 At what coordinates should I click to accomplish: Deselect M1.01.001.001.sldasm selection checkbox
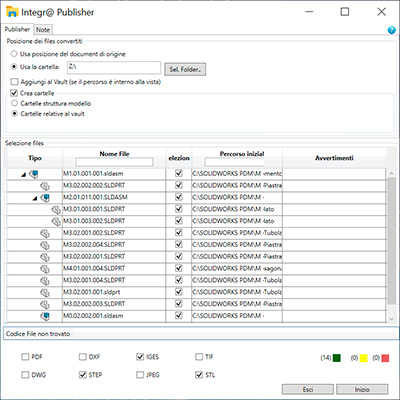[179, 173]
